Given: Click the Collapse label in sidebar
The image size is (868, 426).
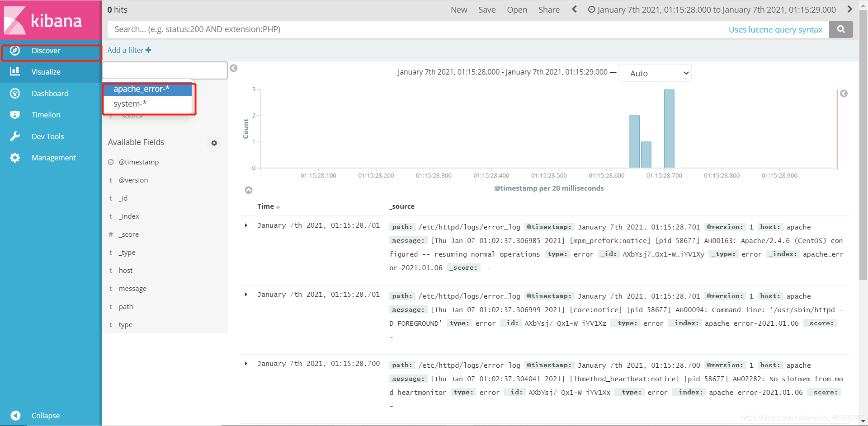Looking at the screenshot, I should (x=46, y=416).
